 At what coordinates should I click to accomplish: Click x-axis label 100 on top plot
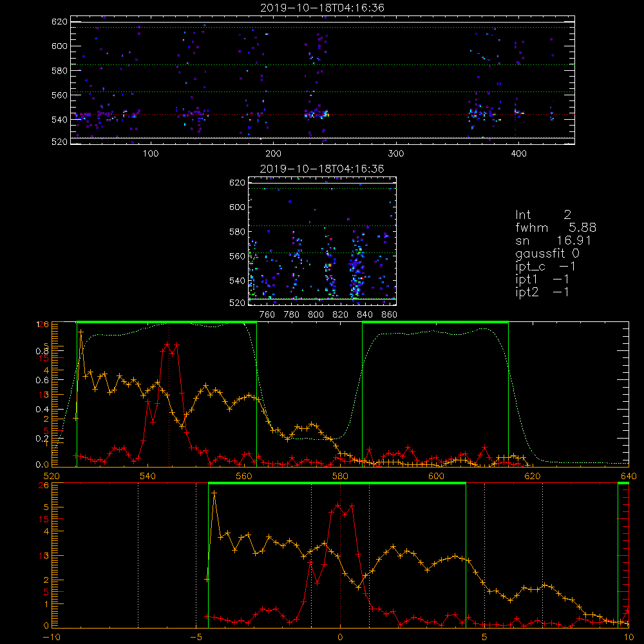[x=151, y=154]
